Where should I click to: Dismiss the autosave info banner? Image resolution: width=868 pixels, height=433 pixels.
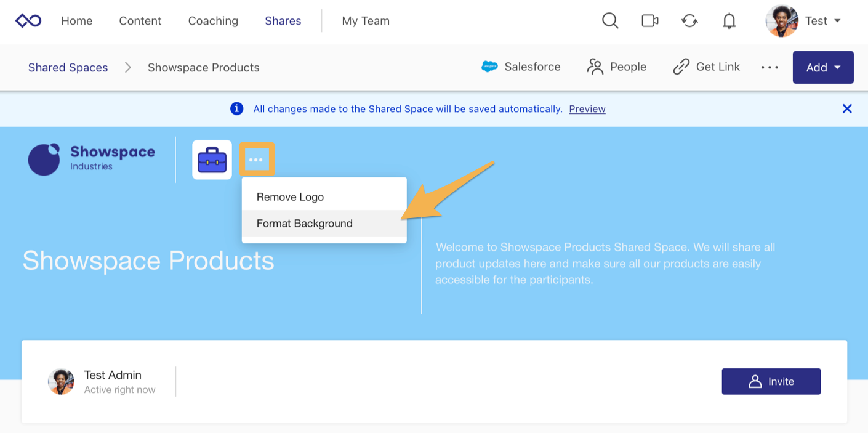(847, 109)
